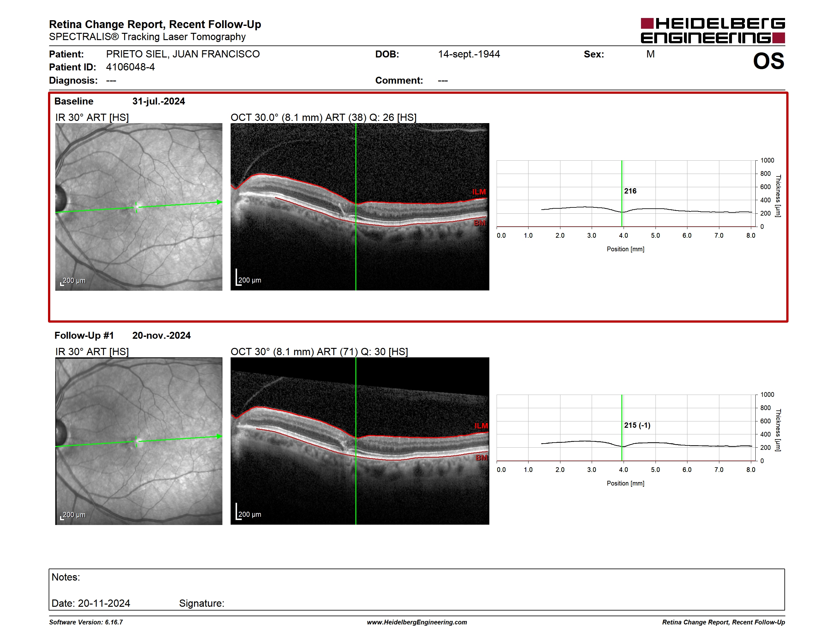Click the green marker in follow-up thickness graph

(622, 428)
